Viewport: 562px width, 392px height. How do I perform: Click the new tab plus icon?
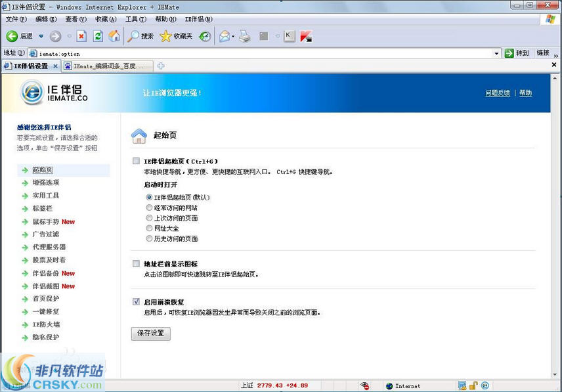161,66
